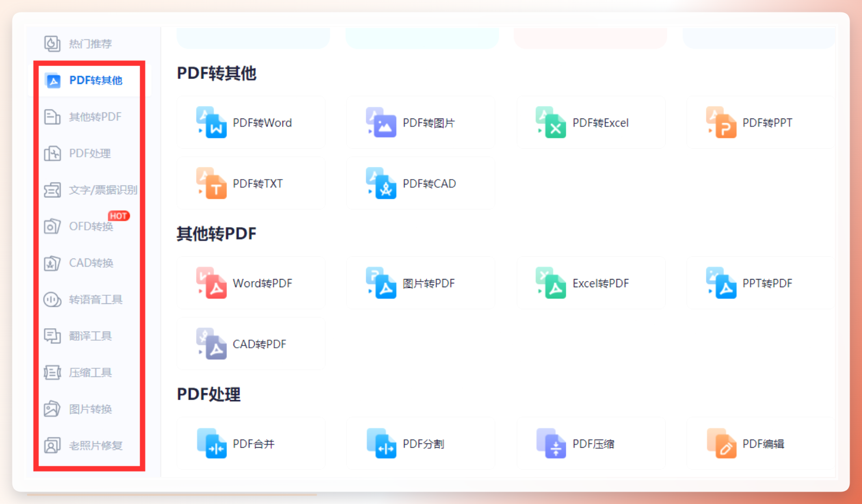Switch to 其他转PDF sidebar category
The image size is (862, 504).
(x=83, y=117)
